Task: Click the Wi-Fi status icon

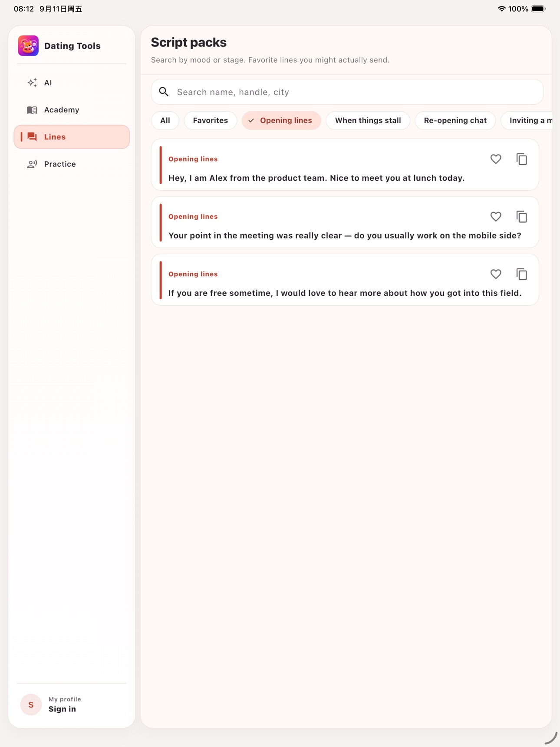Action: pos(501,9)
